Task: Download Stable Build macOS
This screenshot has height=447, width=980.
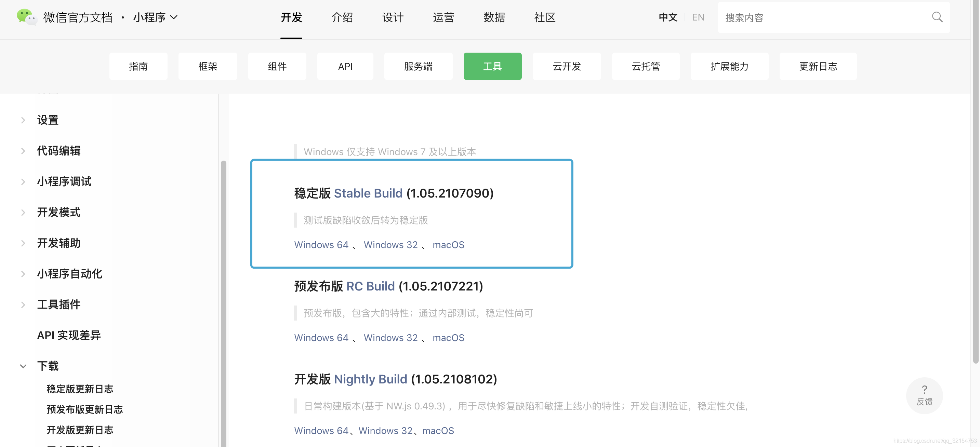Action: pyautogui.click(x=448, y=245)
